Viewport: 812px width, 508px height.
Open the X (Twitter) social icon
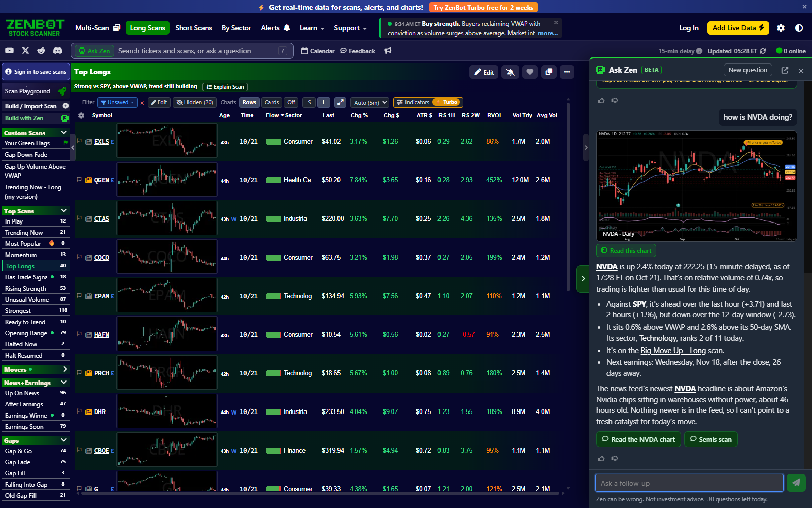click(25, 51)
